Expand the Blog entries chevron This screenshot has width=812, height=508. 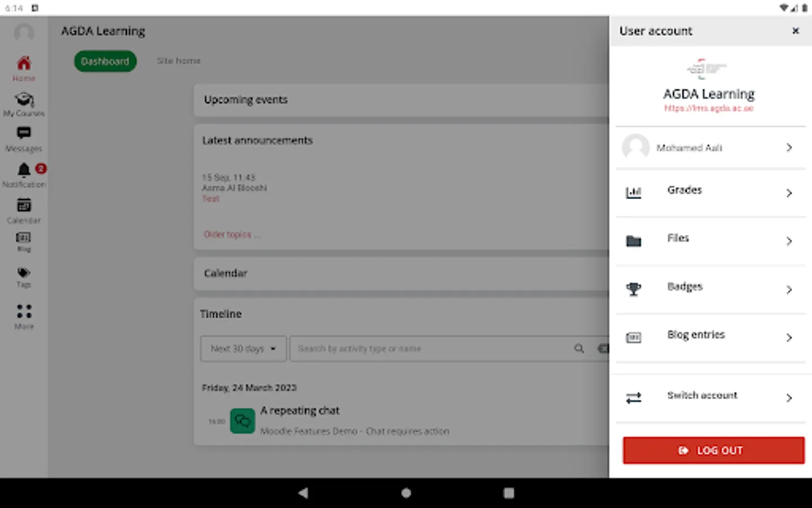click(789, 338)
